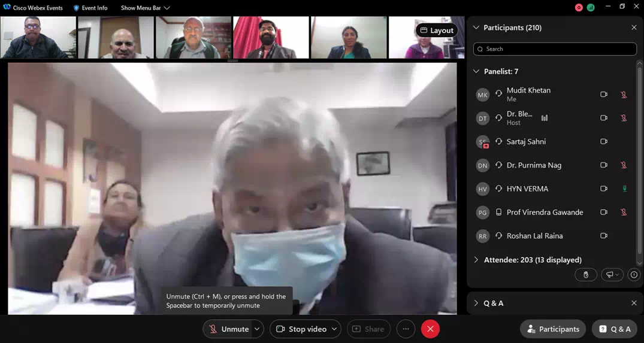Image resolution: width=644 pixels, height=343 pixels.
Task: Click the DN avatar for Dr. Purnima Nag
Action: point(483,165)
